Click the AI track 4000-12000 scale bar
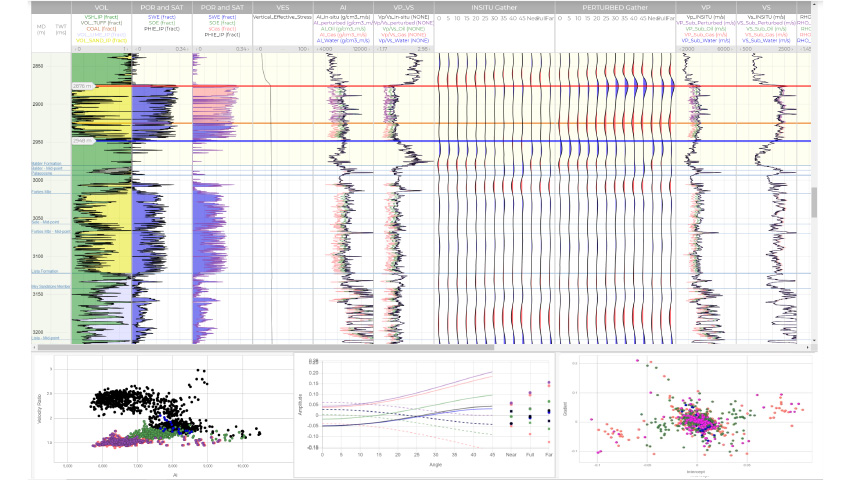Screen dimensions: 852x480 point(343,49)
